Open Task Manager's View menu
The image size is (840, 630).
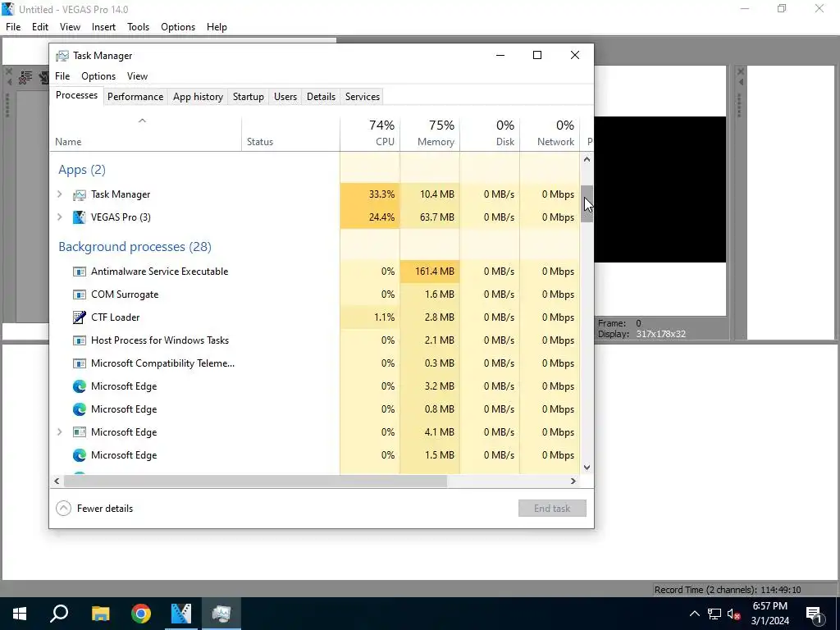pyautogui.click(x=137, y=76)
